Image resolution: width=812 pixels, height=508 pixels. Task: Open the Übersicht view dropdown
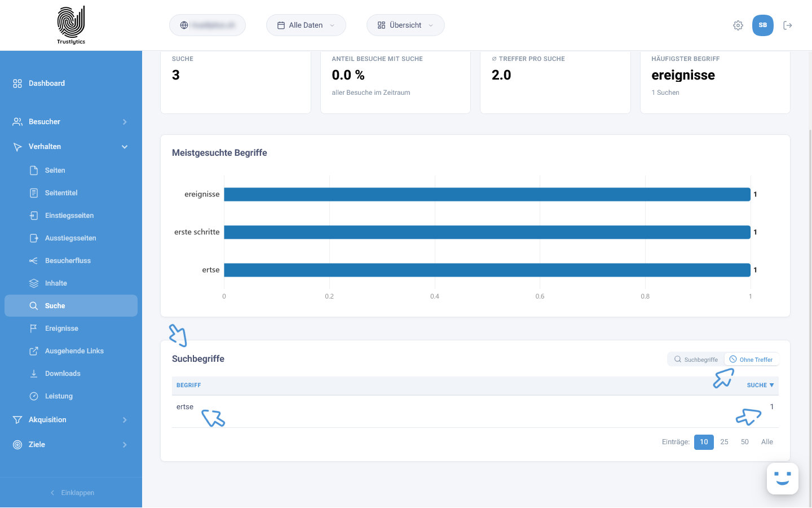pos(405,25)
